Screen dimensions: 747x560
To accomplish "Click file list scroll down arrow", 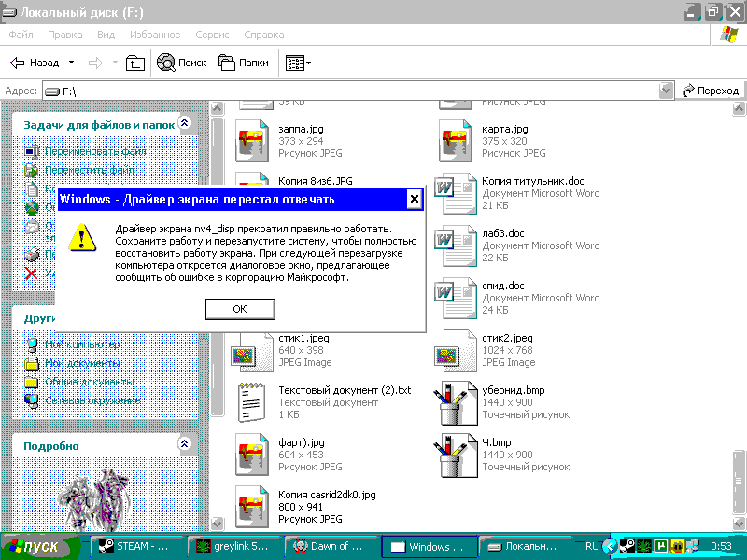I will tap(739, 524).
